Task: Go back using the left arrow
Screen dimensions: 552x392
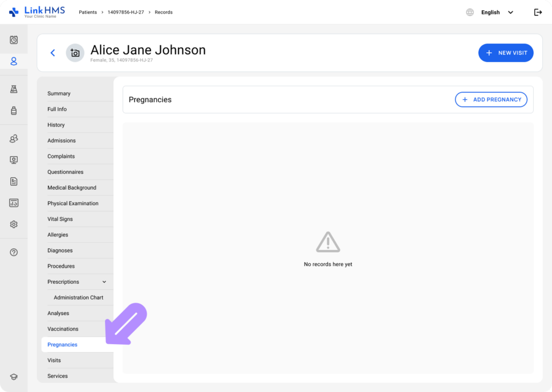Action: tap(53, 53)
